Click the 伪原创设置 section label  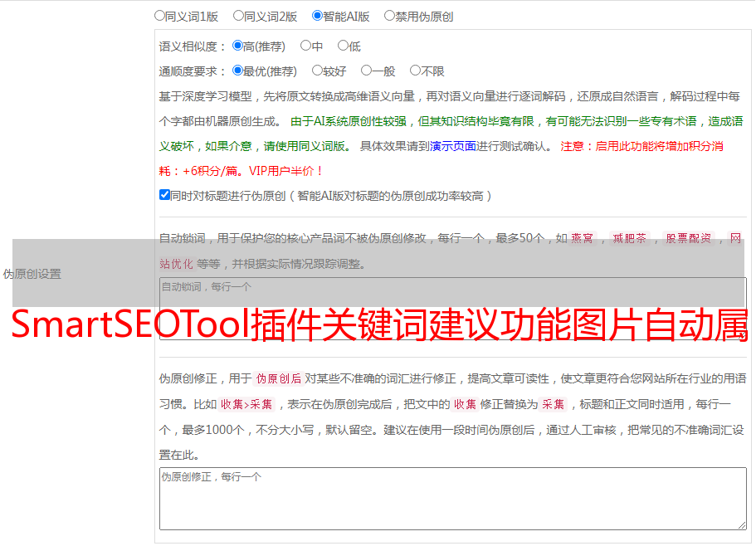[x=32, y=274]
